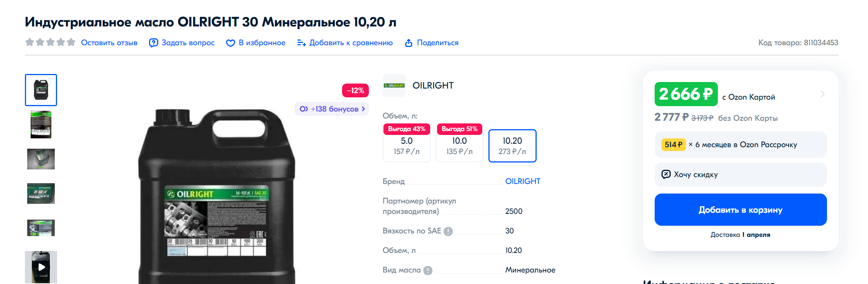Click the discount icon in Хочу скидку
Screen dimensions: 868x284
click(x=666, y=174)
